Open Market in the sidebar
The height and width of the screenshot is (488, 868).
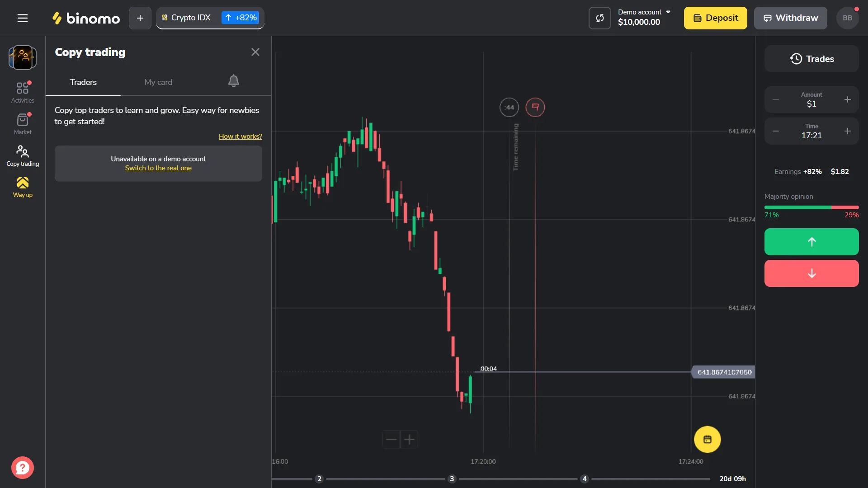23,124
